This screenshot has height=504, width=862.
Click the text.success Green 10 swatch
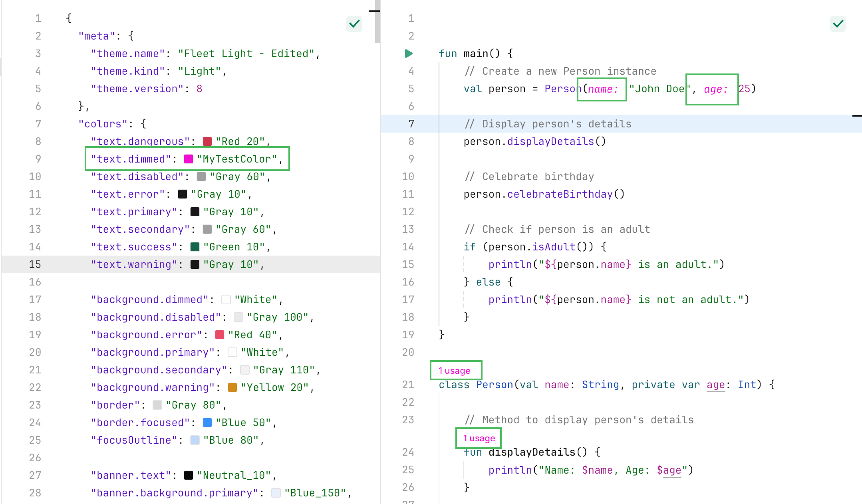tap(195, 247)
